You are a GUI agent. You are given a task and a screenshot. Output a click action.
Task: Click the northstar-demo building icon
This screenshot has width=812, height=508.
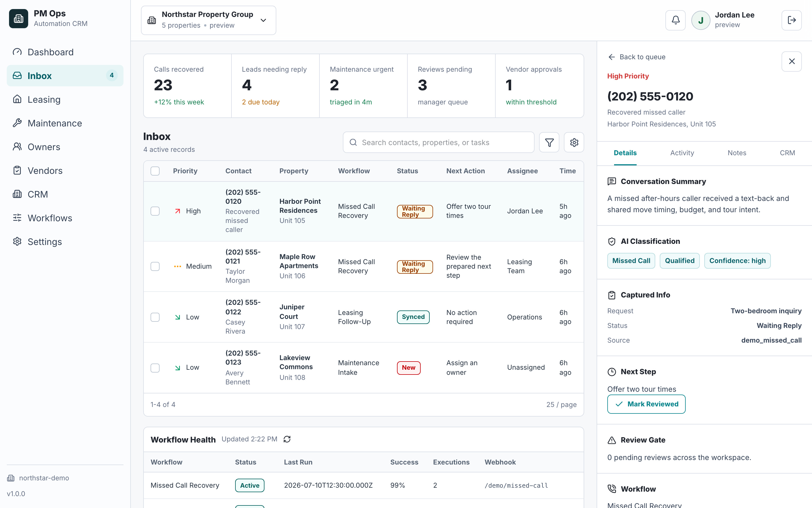[11, 478]
